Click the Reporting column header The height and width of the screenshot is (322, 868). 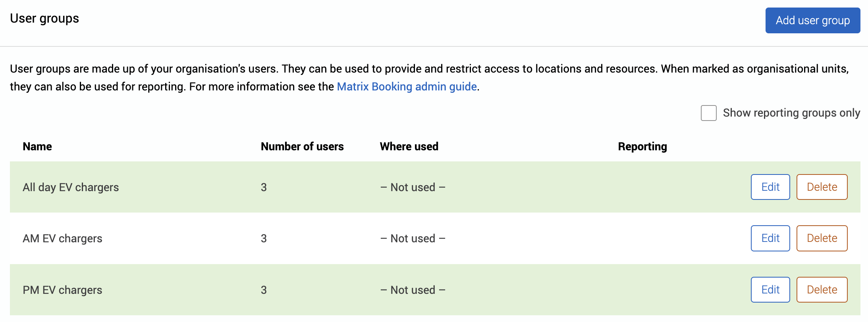[642, 146]
